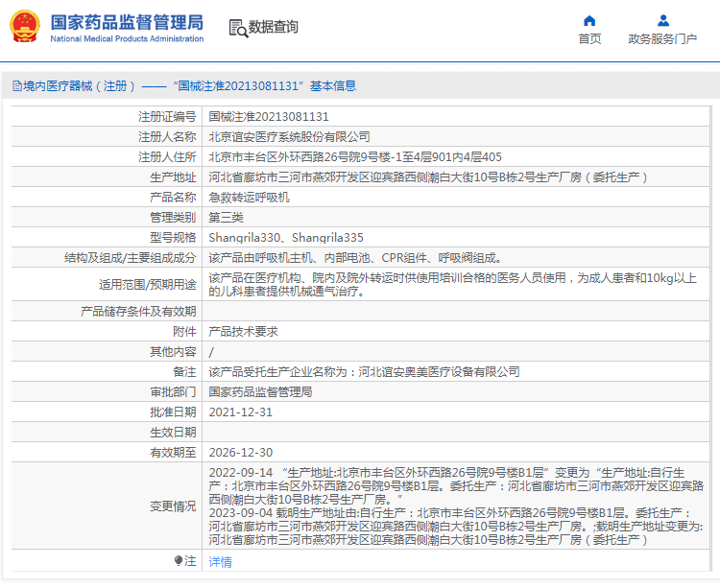Select approval date 2021-12-31
The image size is (720, 588).
[x=241, y=412]
